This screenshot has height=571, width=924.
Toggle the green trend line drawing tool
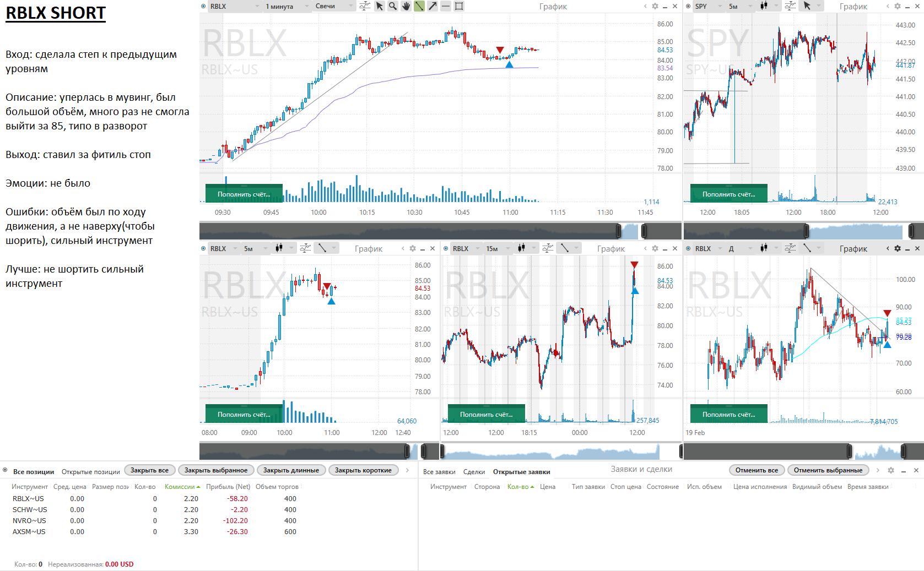pos(419,6)
